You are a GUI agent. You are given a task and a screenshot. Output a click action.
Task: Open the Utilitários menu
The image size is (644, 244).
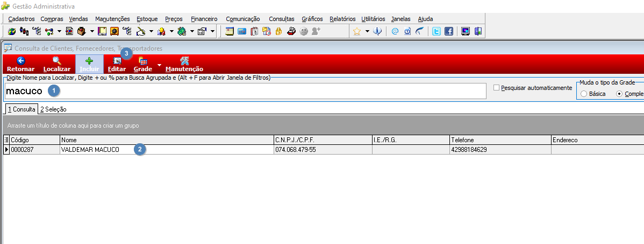tap(374, 19)
